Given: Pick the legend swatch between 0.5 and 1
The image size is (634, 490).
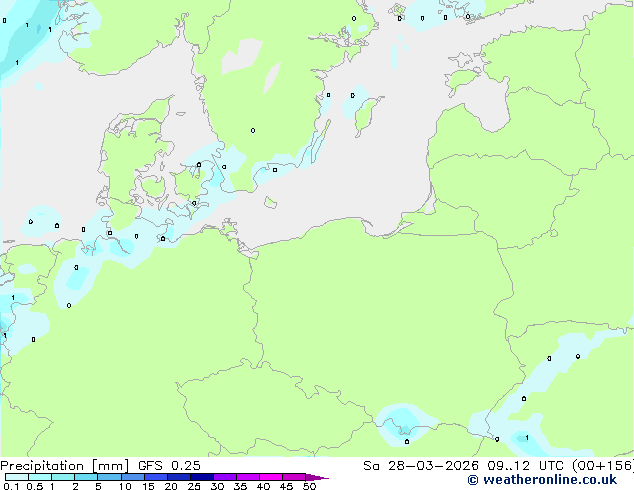Looking at the screenshot, I should 40,477.
